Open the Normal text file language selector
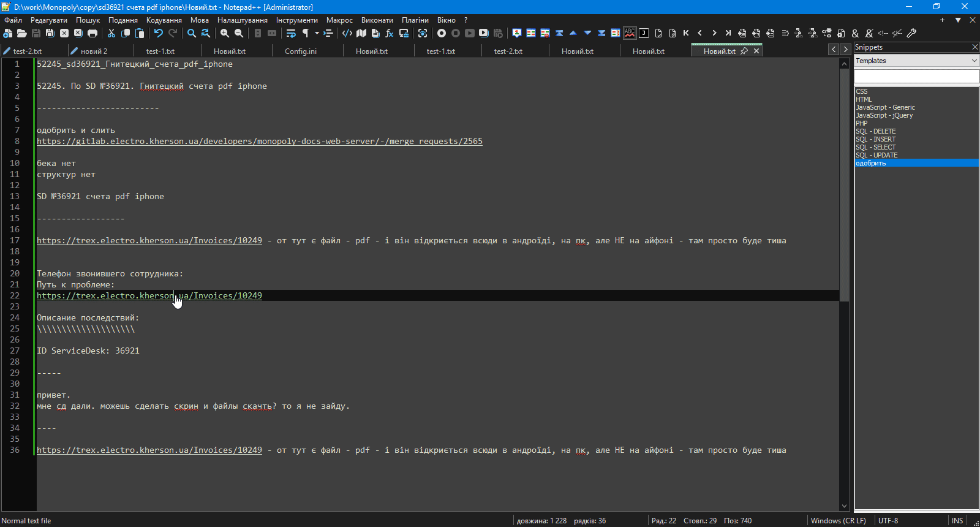 (26, 521)
